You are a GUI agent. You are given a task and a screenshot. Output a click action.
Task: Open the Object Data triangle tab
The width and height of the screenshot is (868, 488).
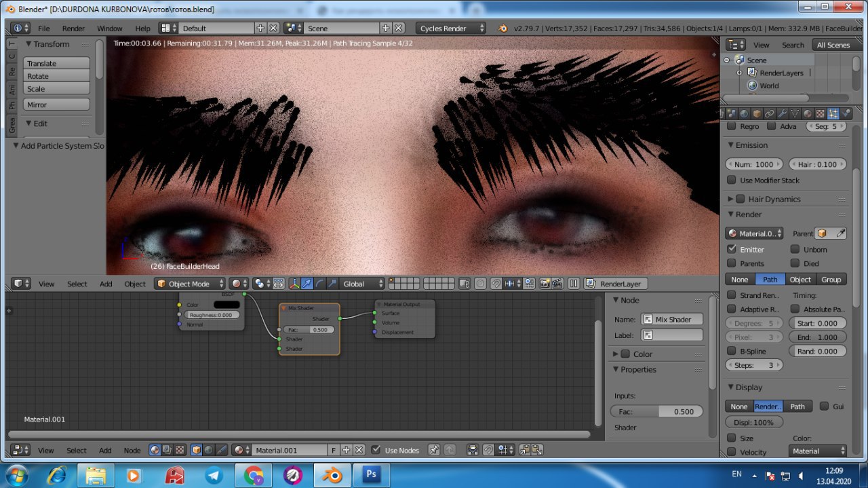(x=795, y=113)
